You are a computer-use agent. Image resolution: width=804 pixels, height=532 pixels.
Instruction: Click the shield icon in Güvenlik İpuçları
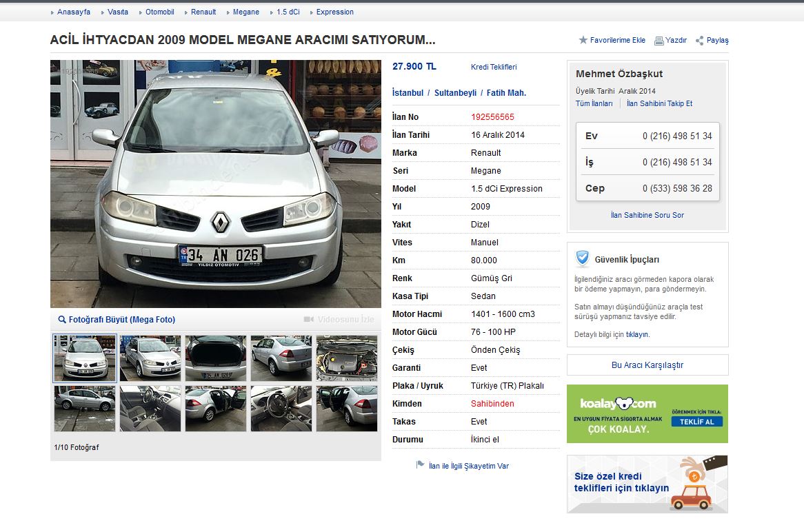point(583,258)
